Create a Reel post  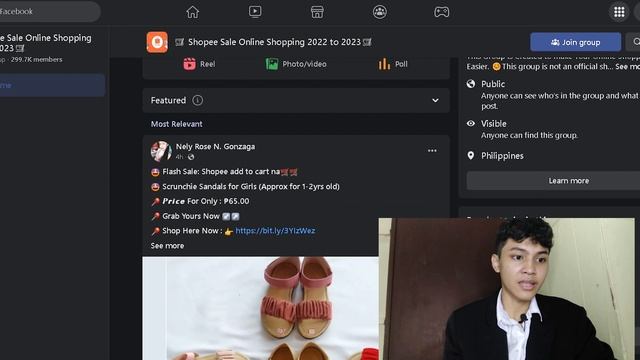(x=199, y=64)
